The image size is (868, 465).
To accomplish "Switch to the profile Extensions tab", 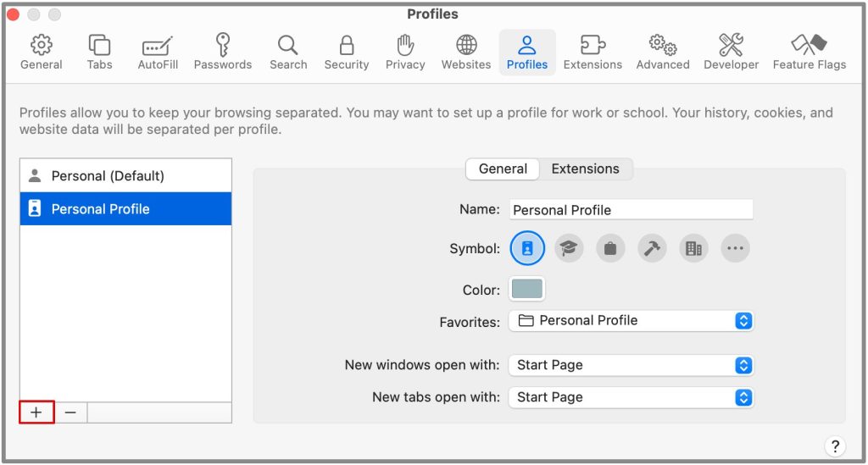I will (x=585, y=169).
